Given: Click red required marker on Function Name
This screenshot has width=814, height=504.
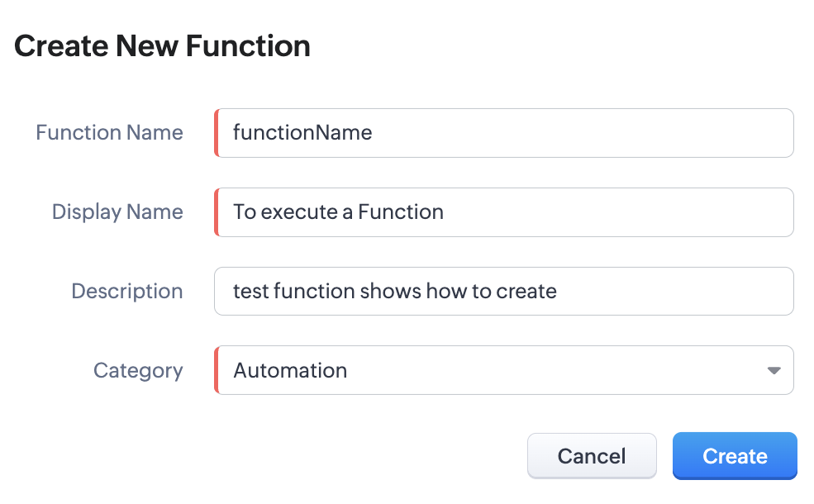Looking at the screenshot, I should coord(217,133).
